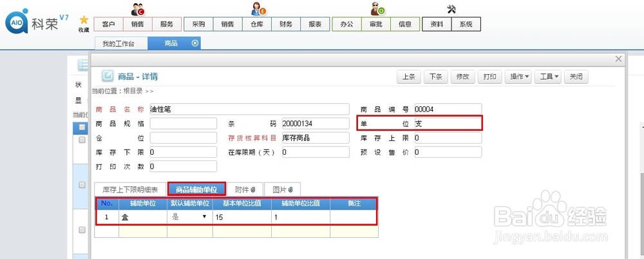
Task: Click the tools wrench icon
Action: [451, 9]
